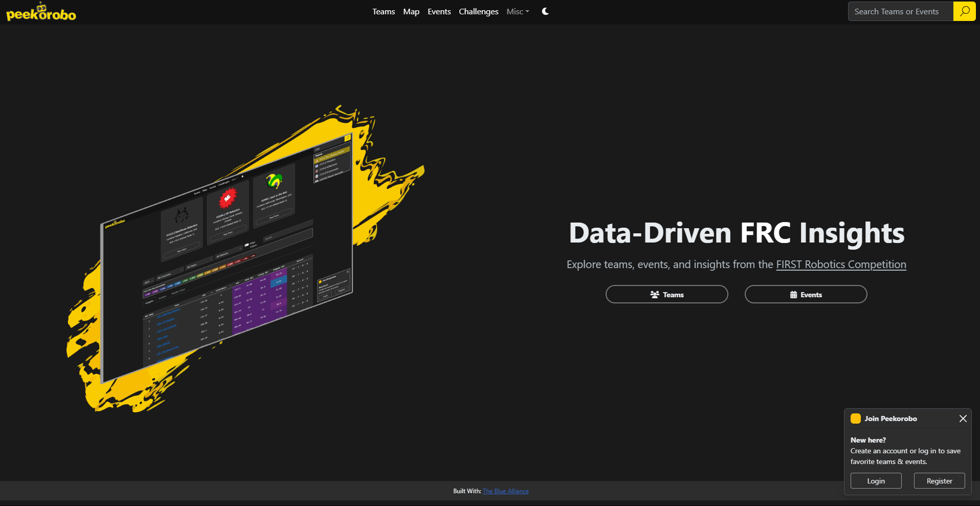This screenshot has height=506, width=980.
Task: Open the Map nav link
Action: tap(411, 11)
